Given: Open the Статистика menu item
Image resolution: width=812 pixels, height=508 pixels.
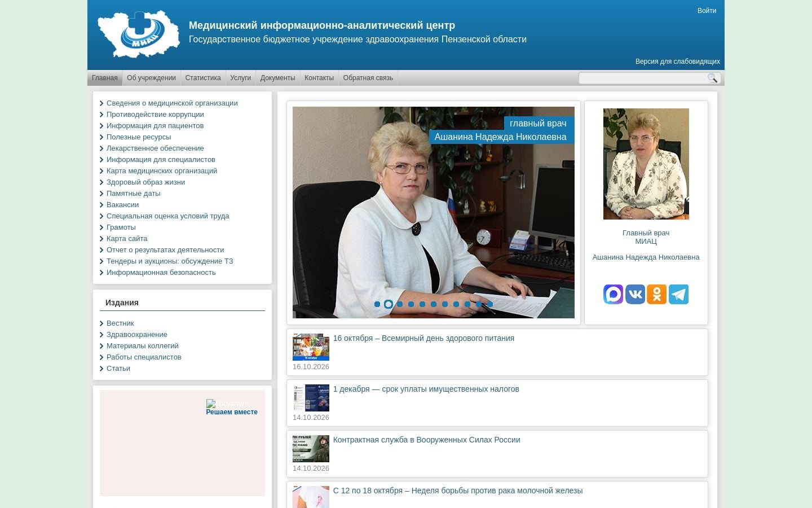Looking at the screenshot, I should [203, 78].
